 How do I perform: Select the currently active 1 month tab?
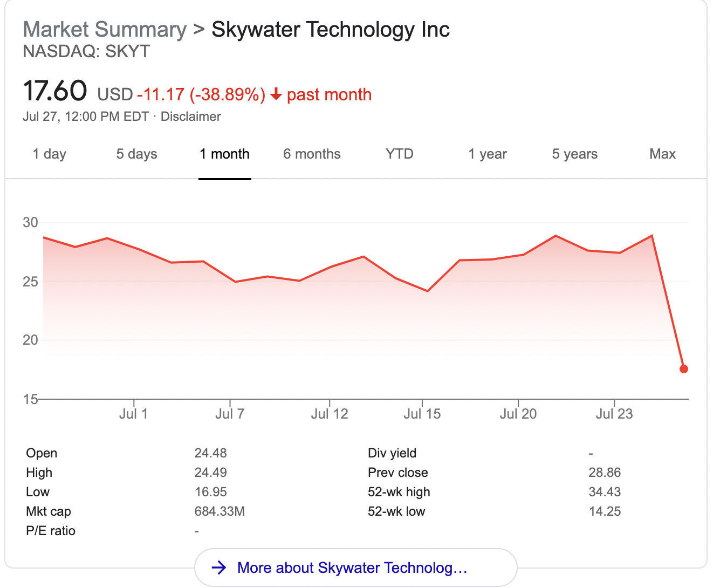224,154
